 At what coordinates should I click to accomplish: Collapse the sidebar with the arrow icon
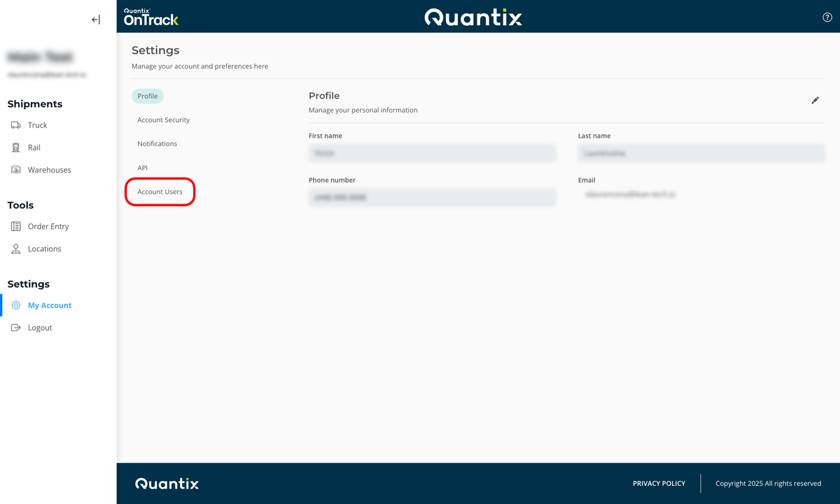pyautogui.click(x=95, y=20)
